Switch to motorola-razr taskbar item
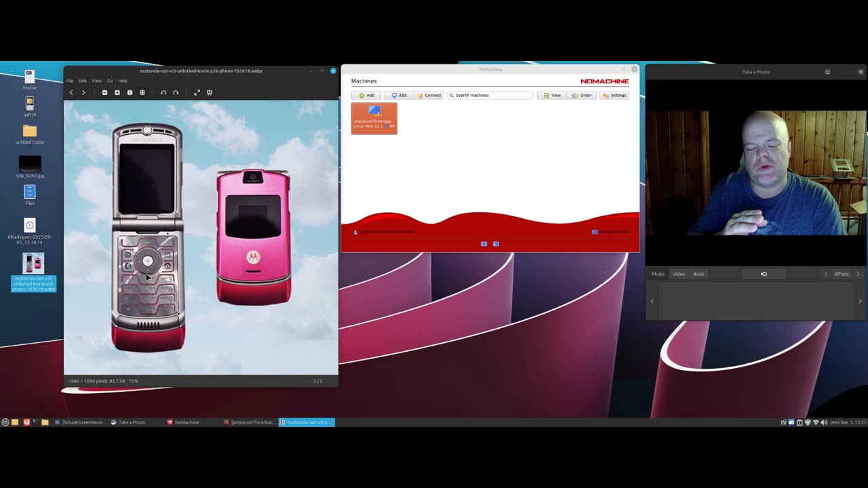The height and width of the screenshot is (488, 868). [x=307, y=422]
